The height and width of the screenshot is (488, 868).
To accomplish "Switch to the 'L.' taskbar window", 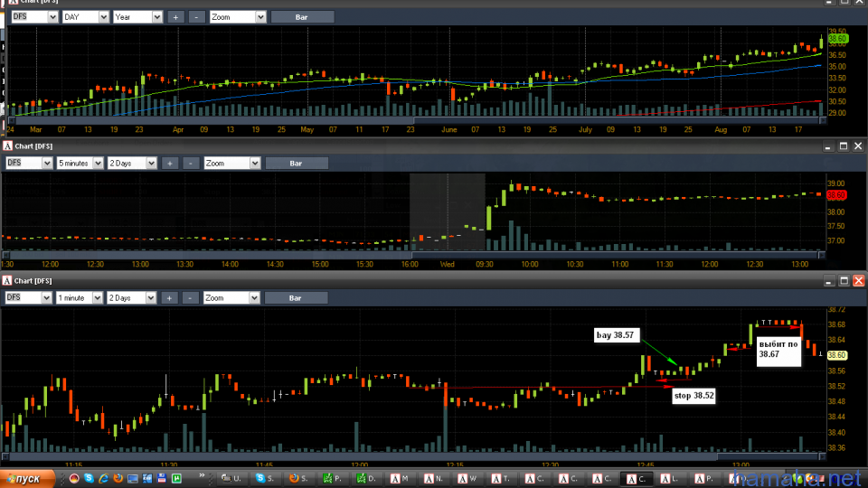I will 670,479.
